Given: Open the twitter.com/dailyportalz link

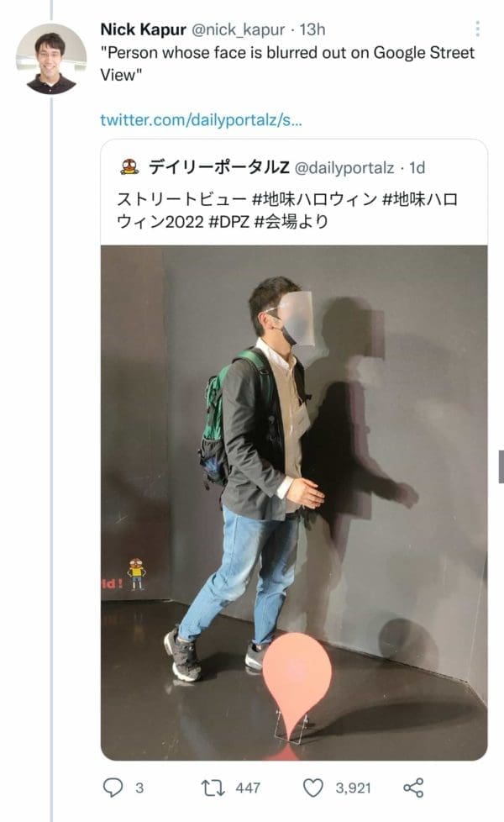Looking at the screenshot, I should coord(202,120).
